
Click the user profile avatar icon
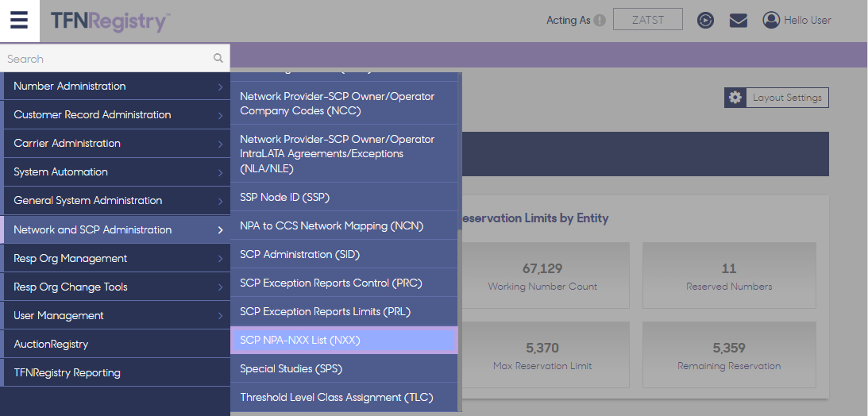coord(770,21)
